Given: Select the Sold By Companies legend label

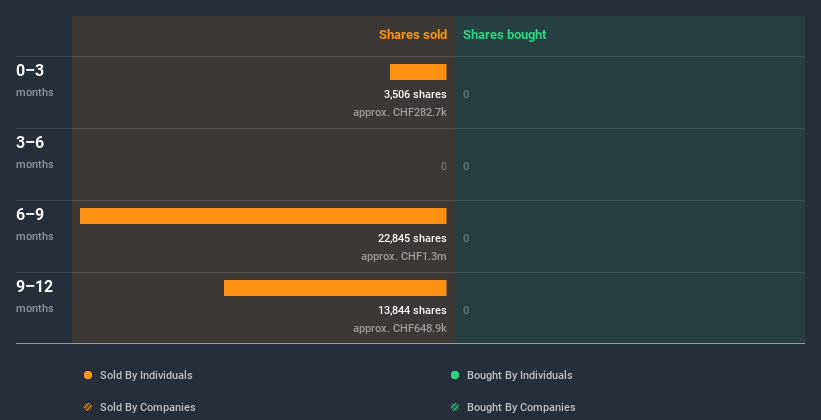Looking at the screenshot, I should pyautogui.click(x=148, y=407).
